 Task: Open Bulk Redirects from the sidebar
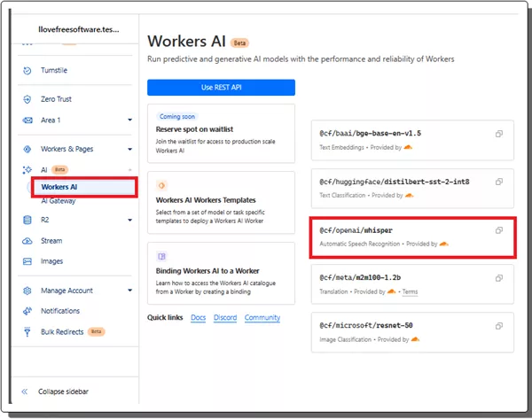click(x=62, y=332)
